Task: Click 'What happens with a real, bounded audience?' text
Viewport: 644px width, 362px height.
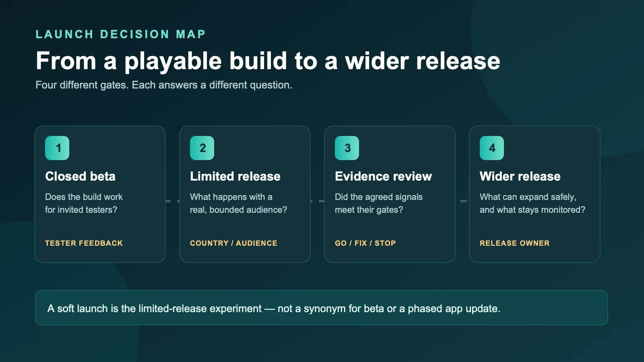Action: [x=238, y=203]
